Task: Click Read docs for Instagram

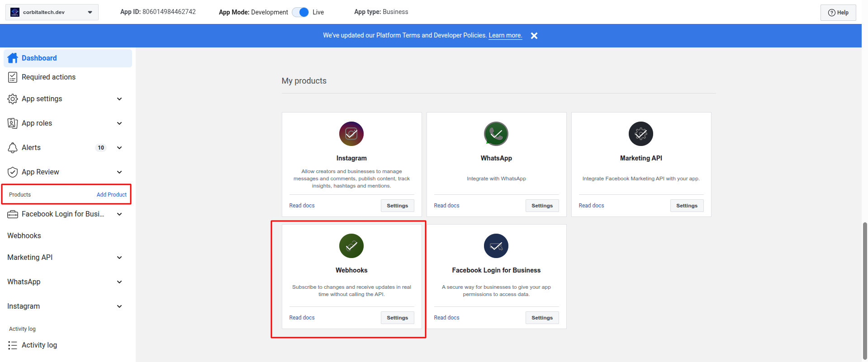Action: [302, 206]
